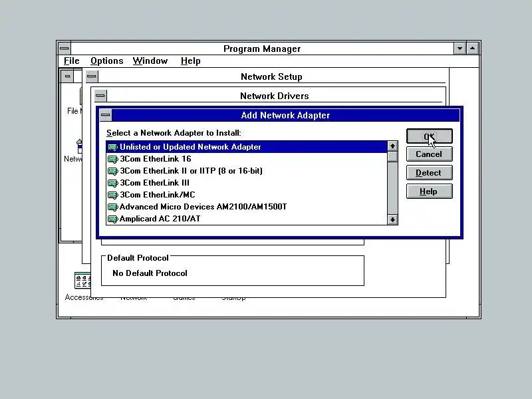Screen dimensions: 532x399
Task: Open Network Drivers control menu box
Action: click(100, 96)
